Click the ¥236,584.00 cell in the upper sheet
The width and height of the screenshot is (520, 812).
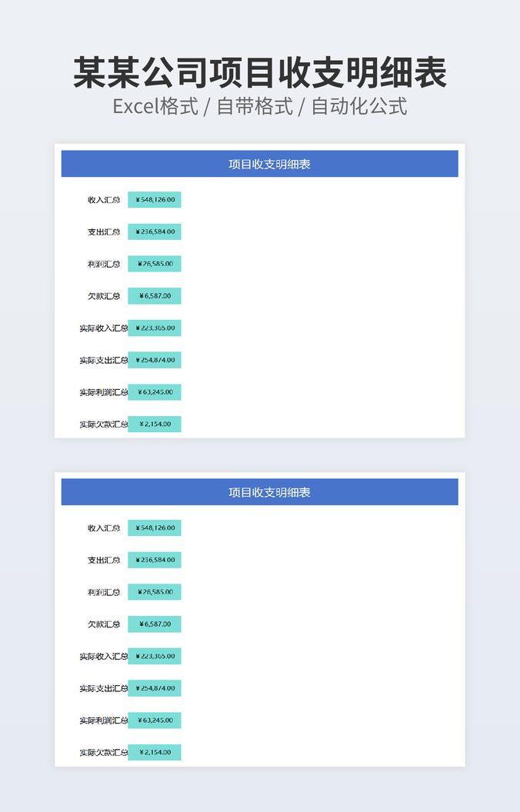point(155,231)
